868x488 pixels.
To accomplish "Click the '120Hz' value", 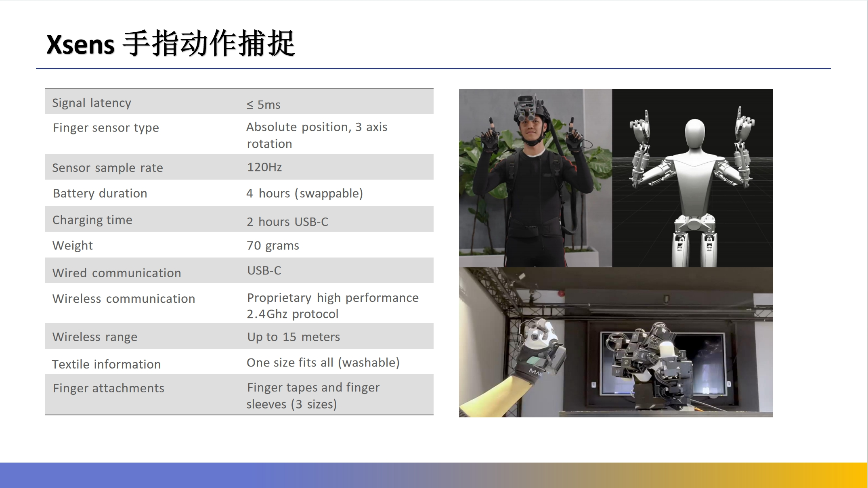I will click(x=264, y=167).
